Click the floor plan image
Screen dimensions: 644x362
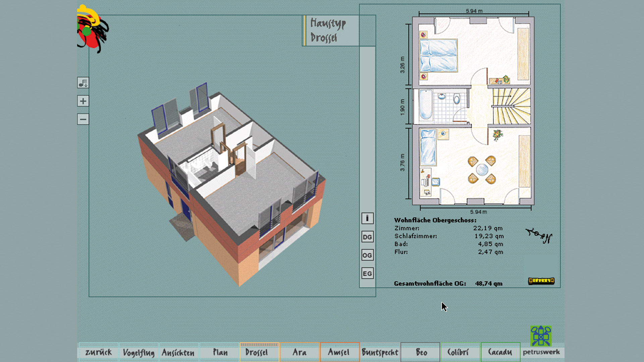click(473, 111)
